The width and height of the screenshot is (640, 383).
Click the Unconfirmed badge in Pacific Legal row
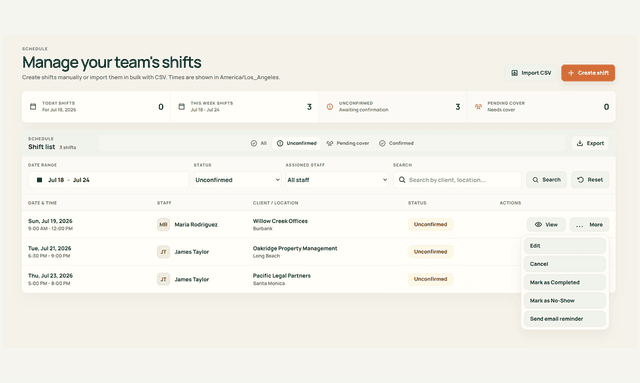[431, 279]
